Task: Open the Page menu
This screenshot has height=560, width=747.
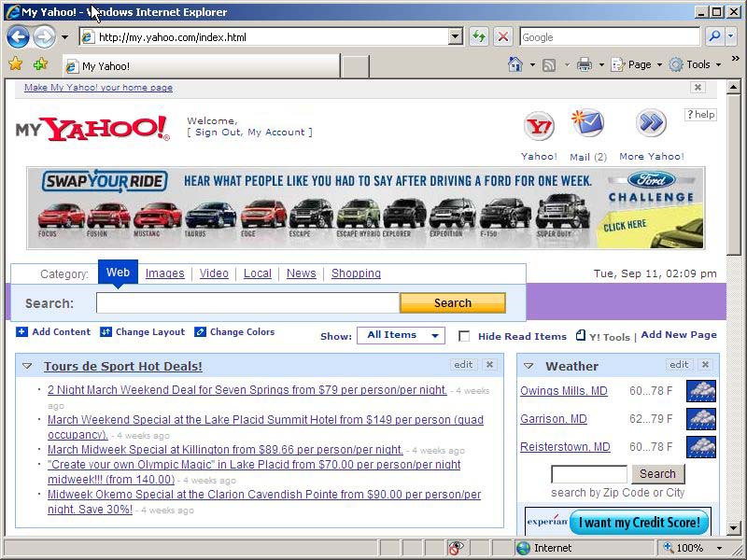Action: 637,64
